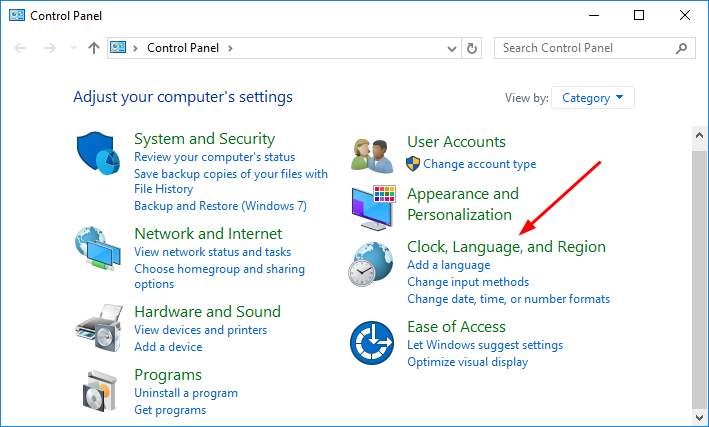Click the address bar Control Panel icon

(118, 47)
